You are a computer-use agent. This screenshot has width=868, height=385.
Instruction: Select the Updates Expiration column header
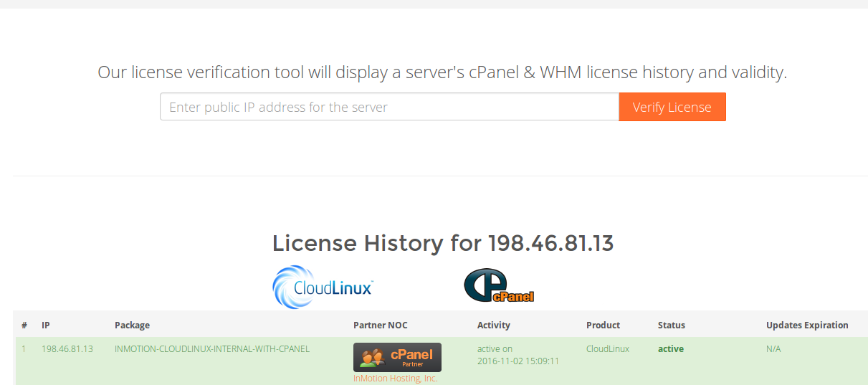click(806, 325)
